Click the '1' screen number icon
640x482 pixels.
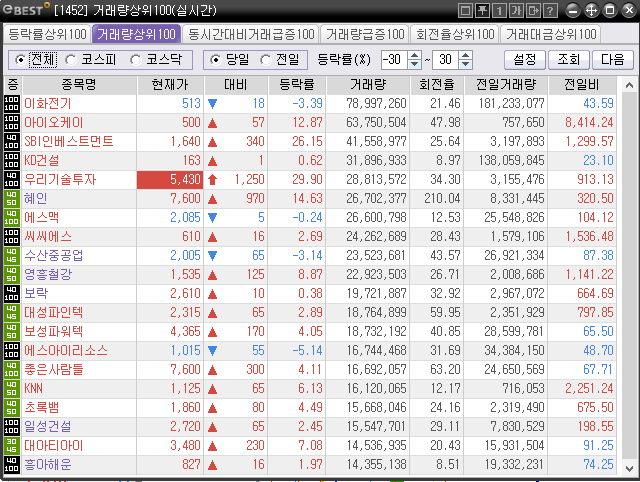(x=499, y=11)
